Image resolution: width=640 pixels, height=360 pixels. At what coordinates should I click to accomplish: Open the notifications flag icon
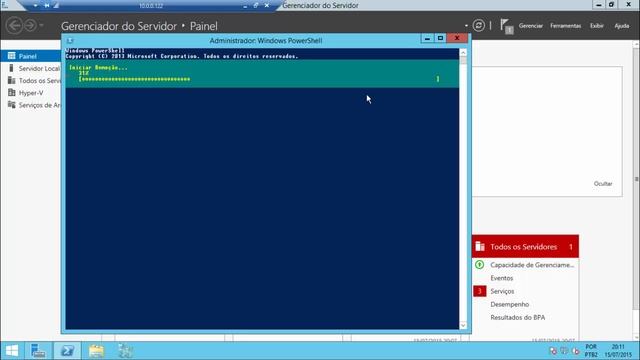[x=506, y=26]
